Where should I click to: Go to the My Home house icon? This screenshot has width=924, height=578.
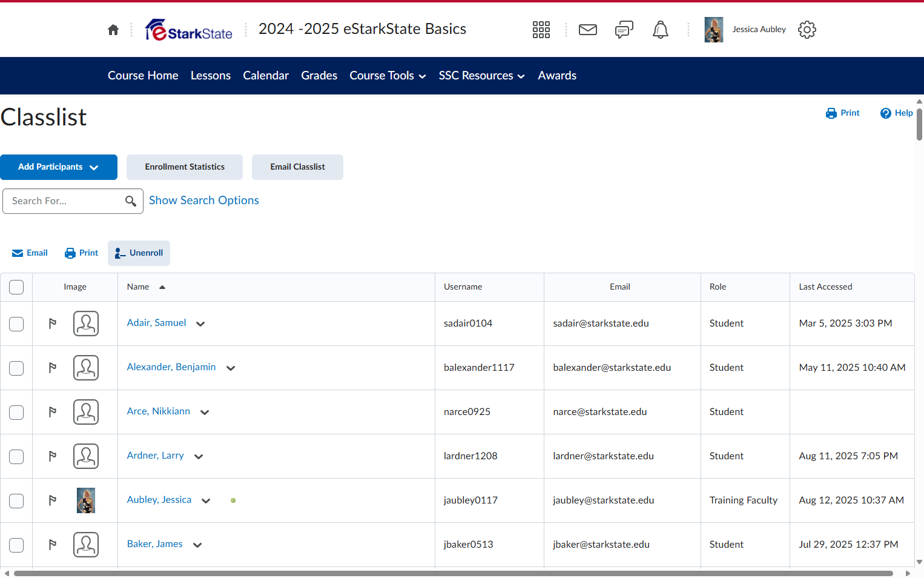[x=113, y=30]
